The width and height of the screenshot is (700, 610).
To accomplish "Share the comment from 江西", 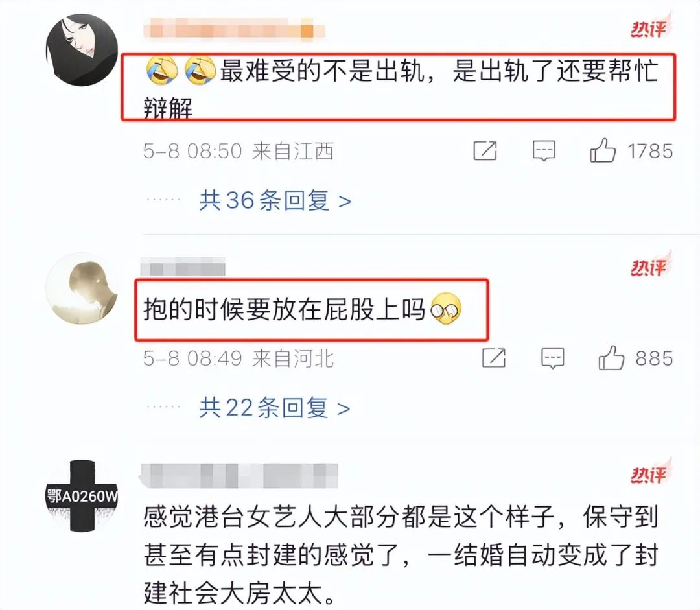I will 485,150.
